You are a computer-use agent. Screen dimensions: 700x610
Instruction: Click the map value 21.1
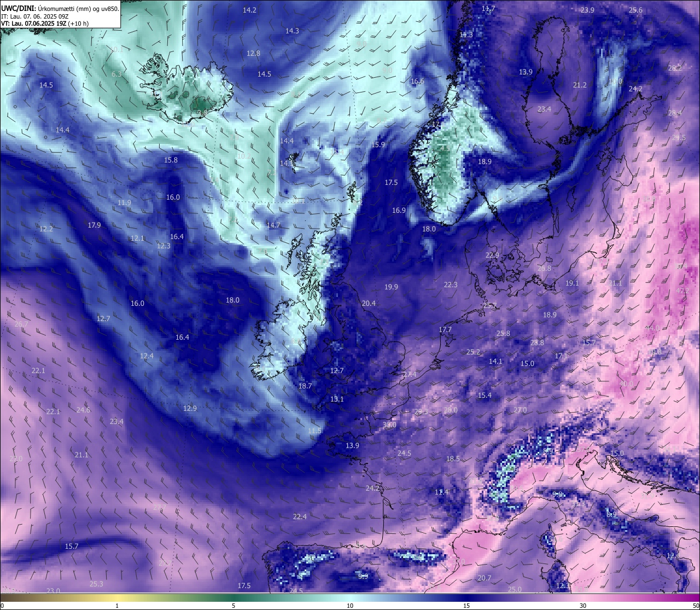point(81,455)
